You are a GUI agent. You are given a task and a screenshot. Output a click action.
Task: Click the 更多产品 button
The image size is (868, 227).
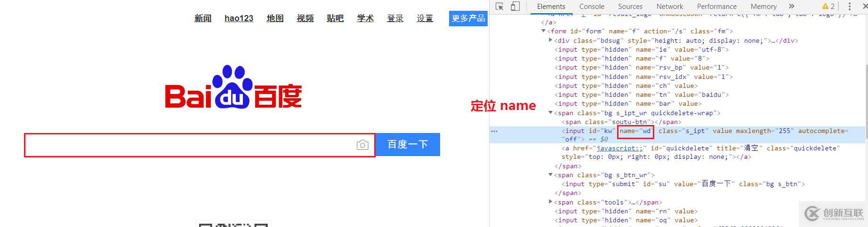click(468, 18)
